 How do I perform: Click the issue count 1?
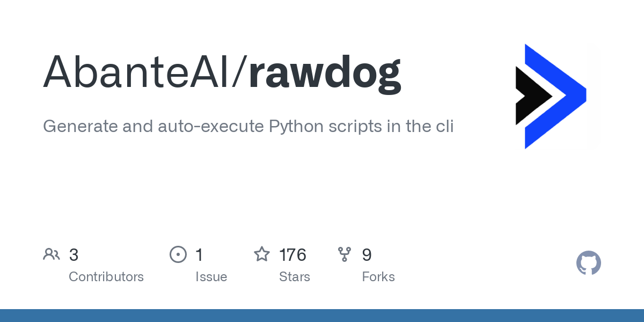click(x=199, y=254)
